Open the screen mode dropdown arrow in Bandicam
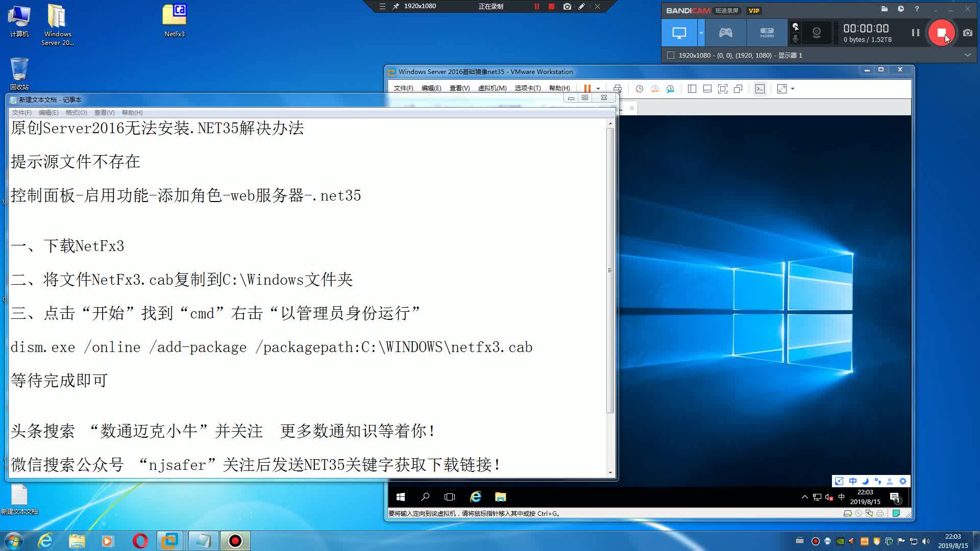This screenshot has height=551, width=980. [701, 33]
